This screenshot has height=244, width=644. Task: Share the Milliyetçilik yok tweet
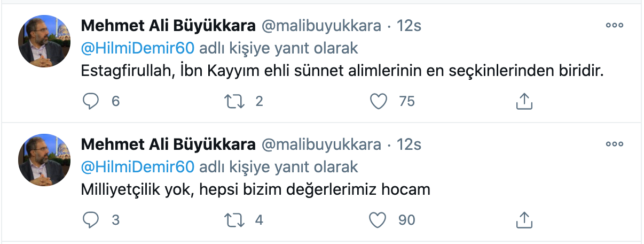click(x=524, y=220)
